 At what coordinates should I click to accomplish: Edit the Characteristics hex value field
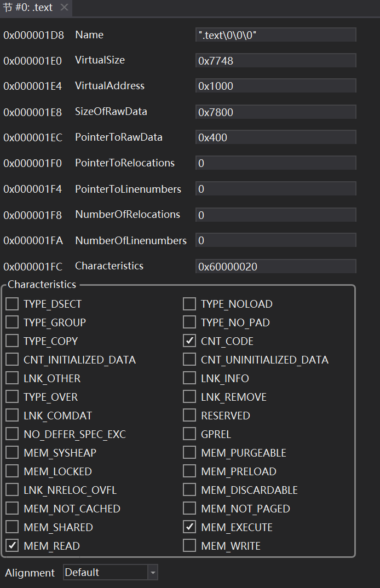[275, 267]
